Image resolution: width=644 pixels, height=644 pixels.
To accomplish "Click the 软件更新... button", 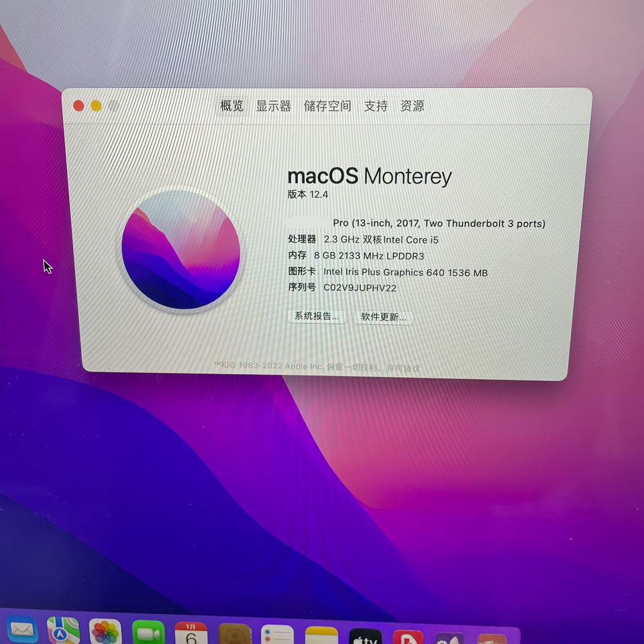I will click(x=383, y=317).
